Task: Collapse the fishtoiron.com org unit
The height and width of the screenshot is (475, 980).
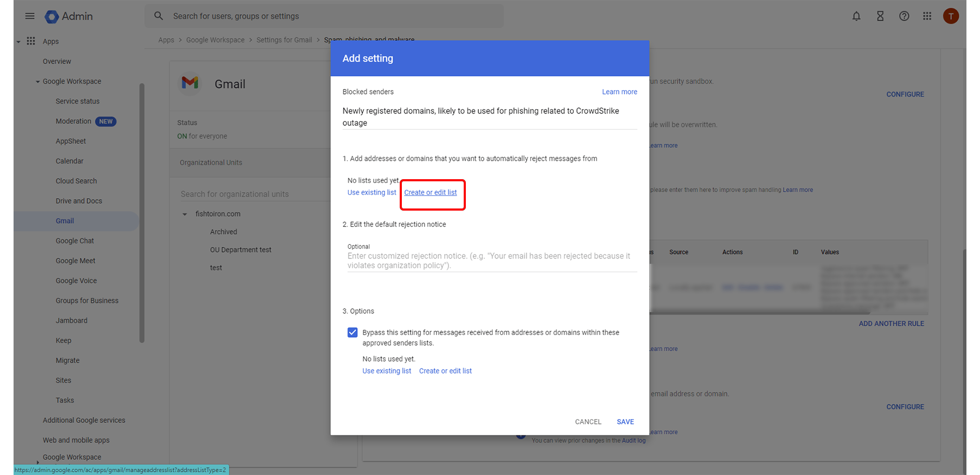Action: [184, 214]
